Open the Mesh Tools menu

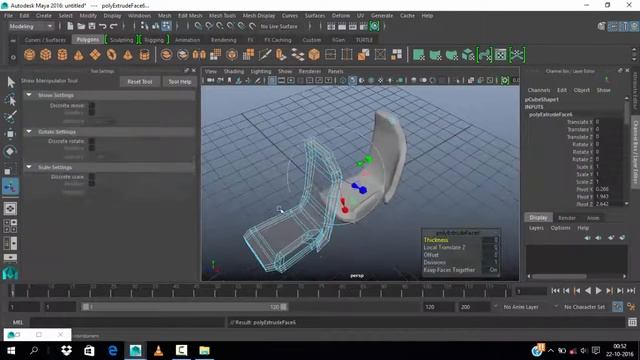click(x=222, y=16)
